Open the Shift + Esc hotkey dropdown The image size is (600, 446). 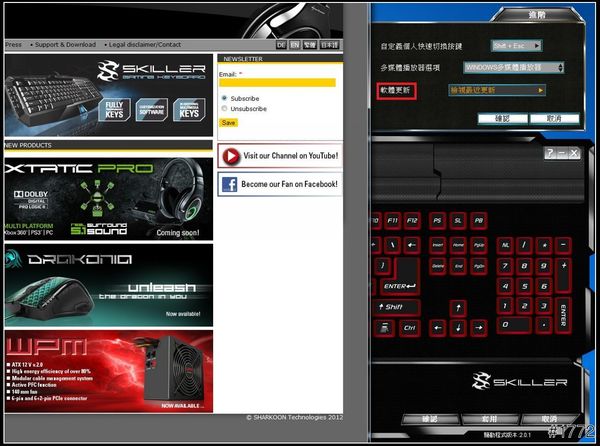[517, 46]
